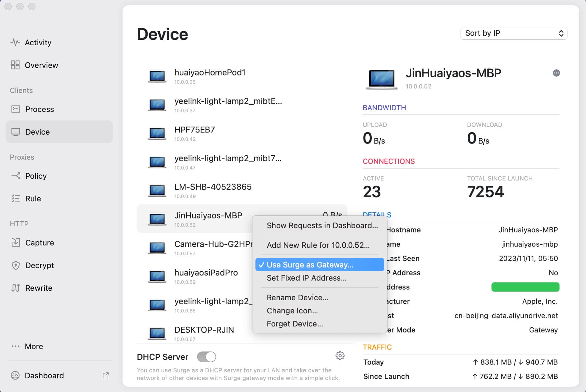The width and height of the screenshot is (586, 392).
Task: Select the Camera-Hub-G2HPr device name
Action: [213, 244]
